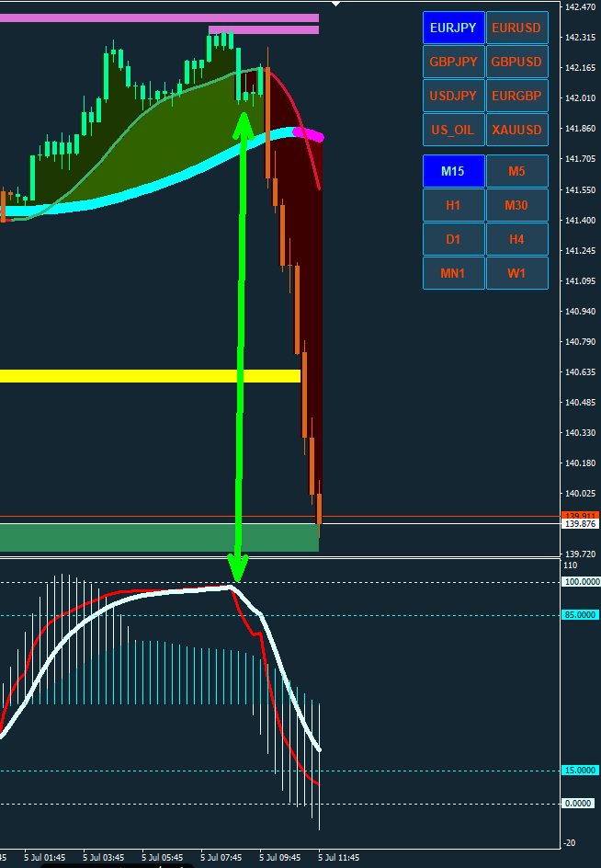Click the 85.0000 indicator level label

click(x=581, y=615)
